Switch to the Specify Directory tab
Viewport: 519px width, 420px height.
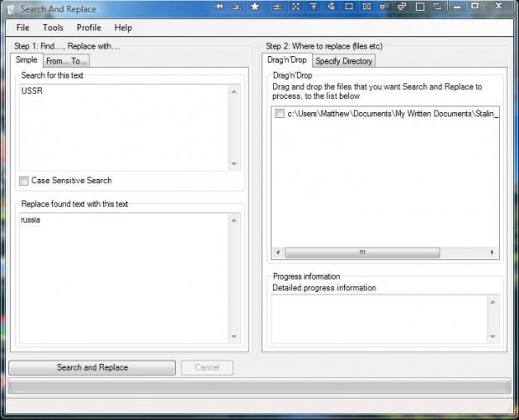click(344, 61)
